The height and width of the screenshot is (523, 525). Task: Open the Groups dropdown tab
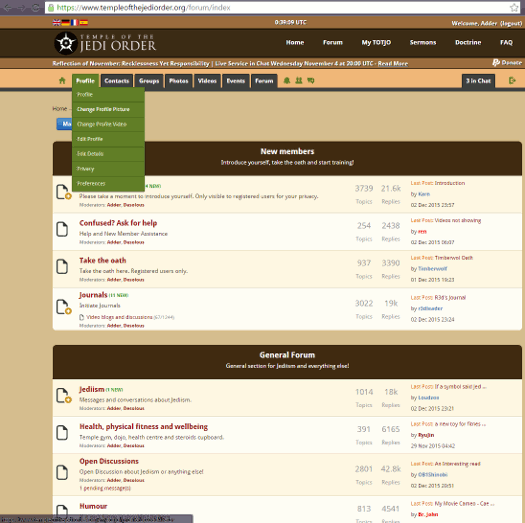click(149, 81)
